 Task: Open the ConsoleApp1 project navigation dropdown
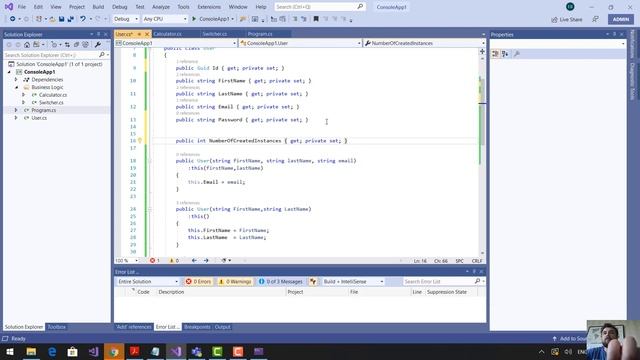(x=176, y=43)
